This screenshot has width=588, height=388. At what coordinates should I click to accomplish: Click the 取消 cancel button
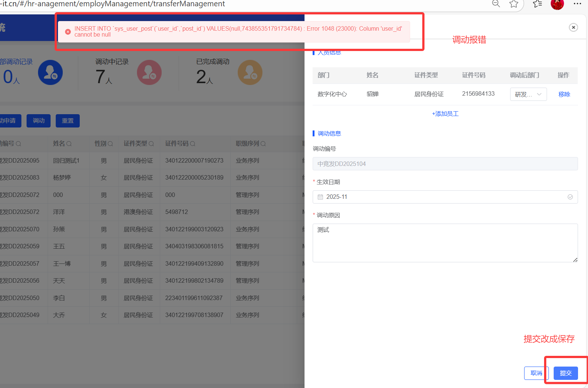click(x=536, y=373)
